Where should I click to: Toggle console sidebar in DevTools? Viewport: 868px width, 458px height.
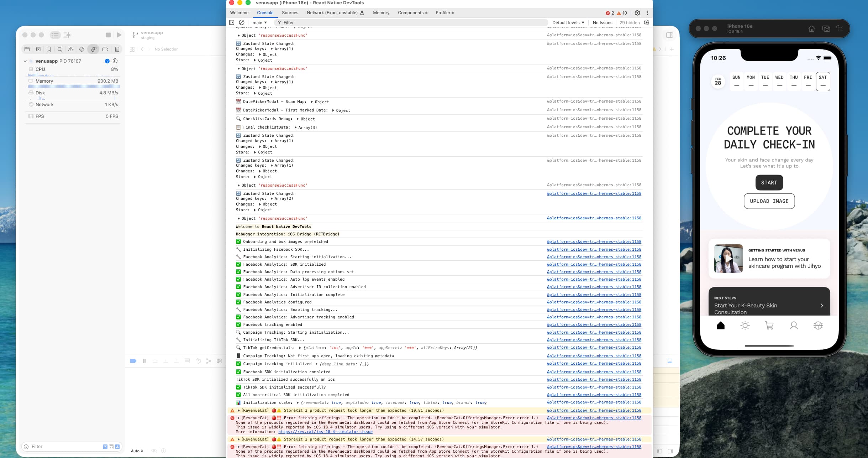pos(232,22)
